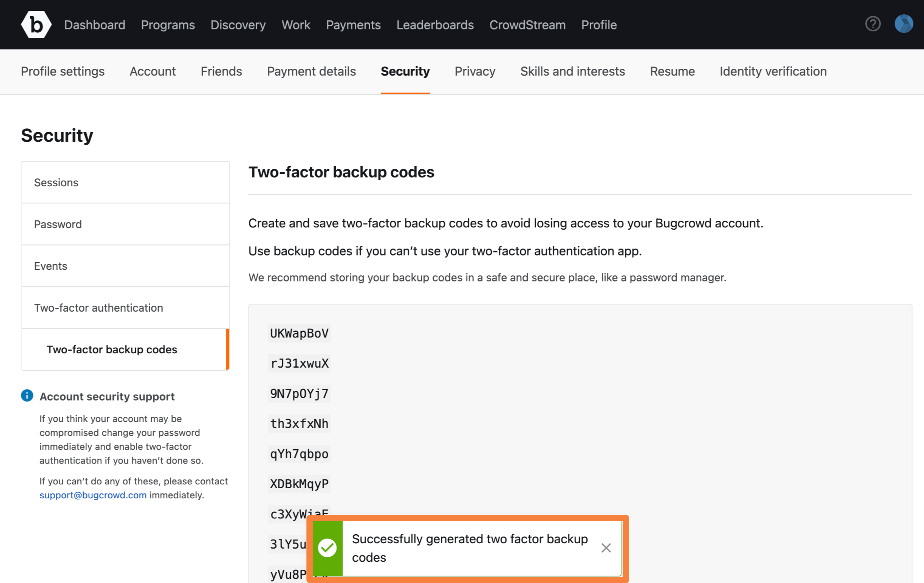Click the success notification message text
The height and width of the screenshot is (583, 924).
pos(470,548)
